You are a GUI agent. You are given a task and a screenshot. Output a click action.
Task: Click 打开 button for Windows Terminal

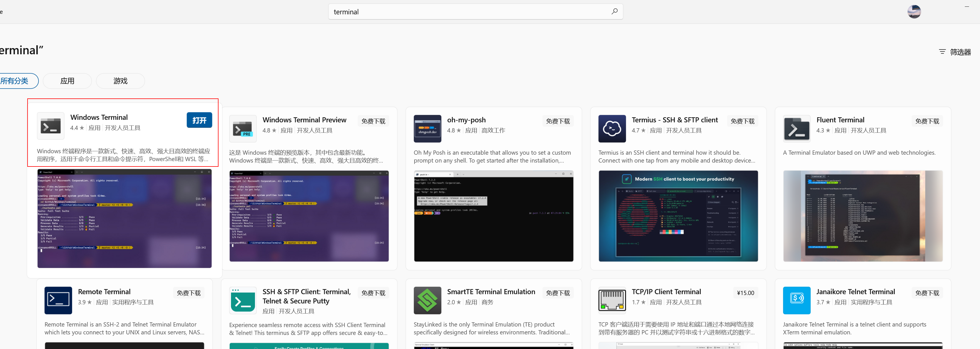(199, 120)
